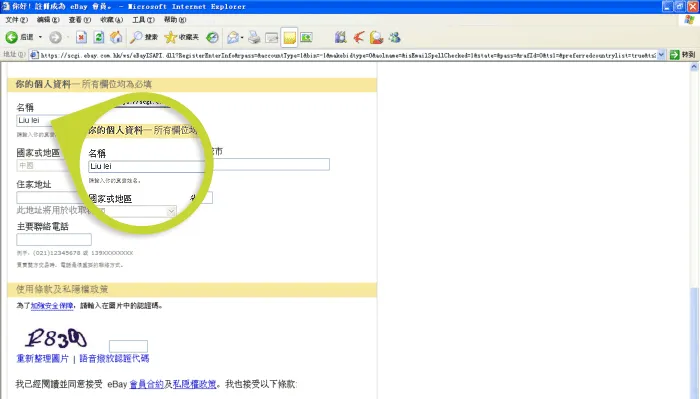Click the History toolbar icon
This screenshot has width=700, height=399.
click(212, 37)
